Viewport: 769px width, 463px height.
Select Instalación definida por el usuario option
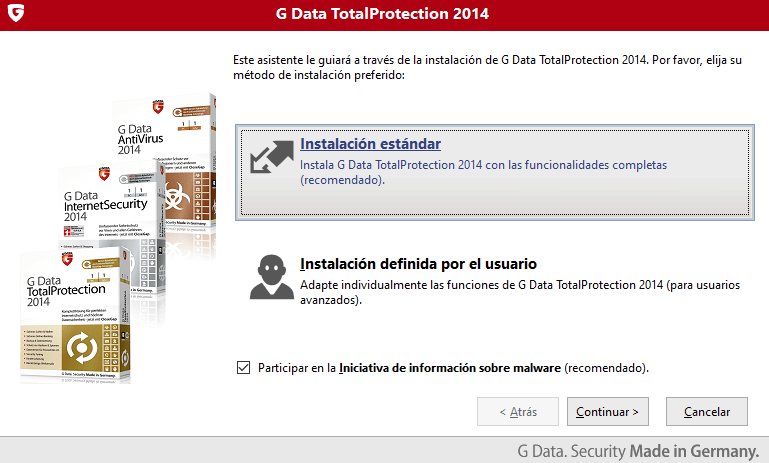[x=418, y=264]
